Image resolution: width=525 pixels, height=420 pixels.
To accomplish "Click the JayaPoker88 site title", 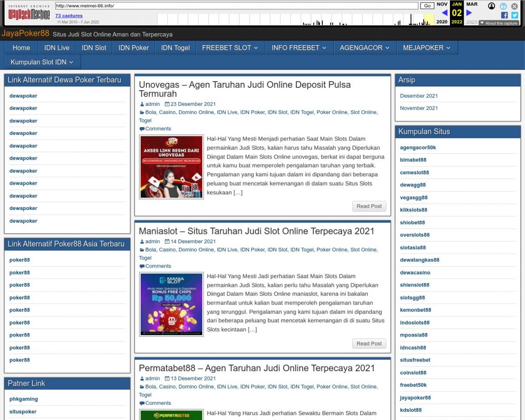I will point(25,33).
